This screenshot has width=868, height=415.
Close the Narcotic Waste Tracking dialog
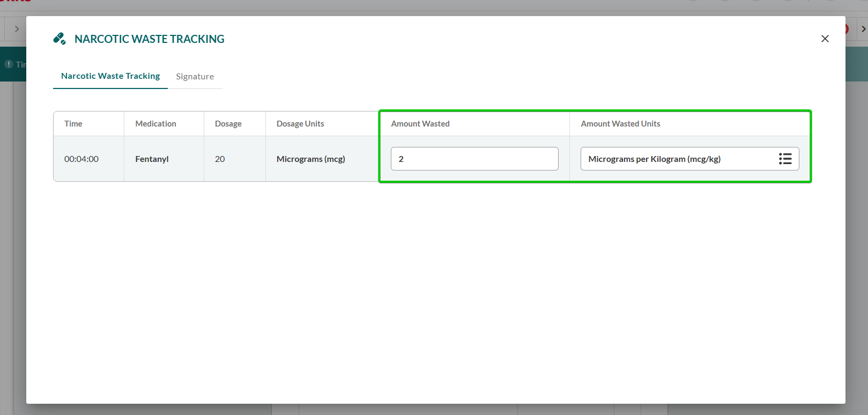(825, 39)
